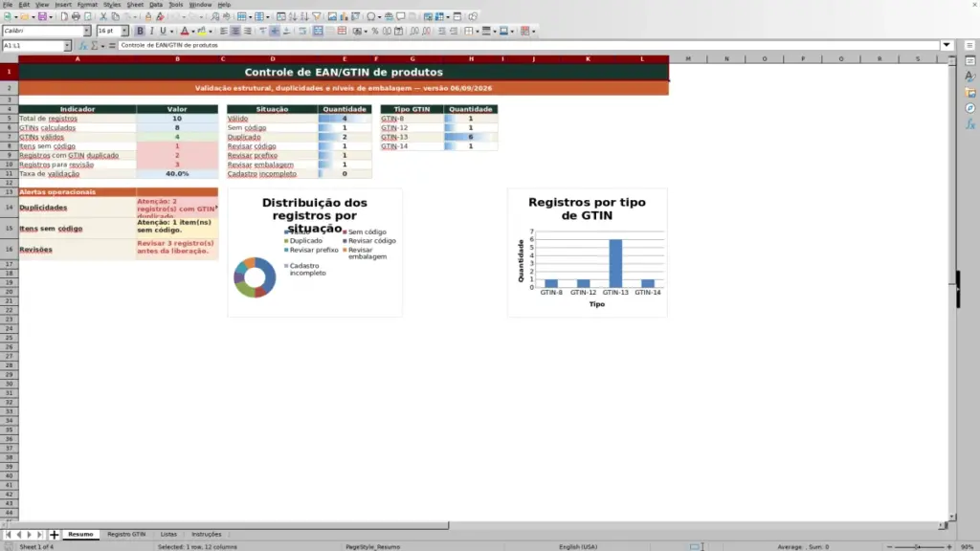Open the font name dropdown
980x551 pixels.
[87, 32]
